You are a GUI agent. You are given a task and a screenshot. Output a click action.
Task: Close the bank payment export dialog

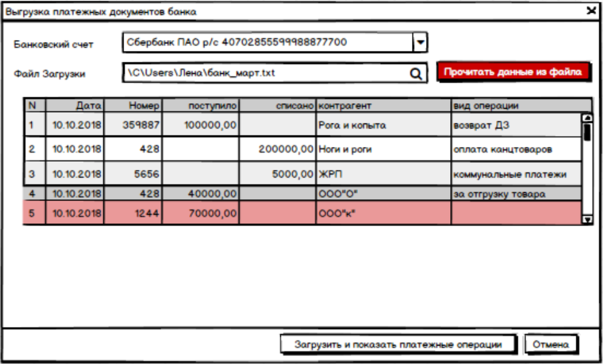pos(590,11)
